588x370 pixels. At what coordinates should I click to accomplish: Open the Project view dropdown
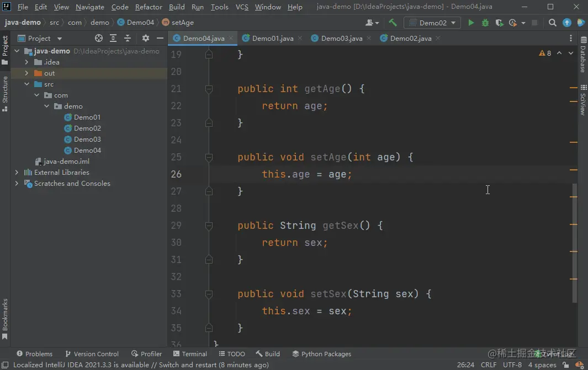click(x=40, y=38)
